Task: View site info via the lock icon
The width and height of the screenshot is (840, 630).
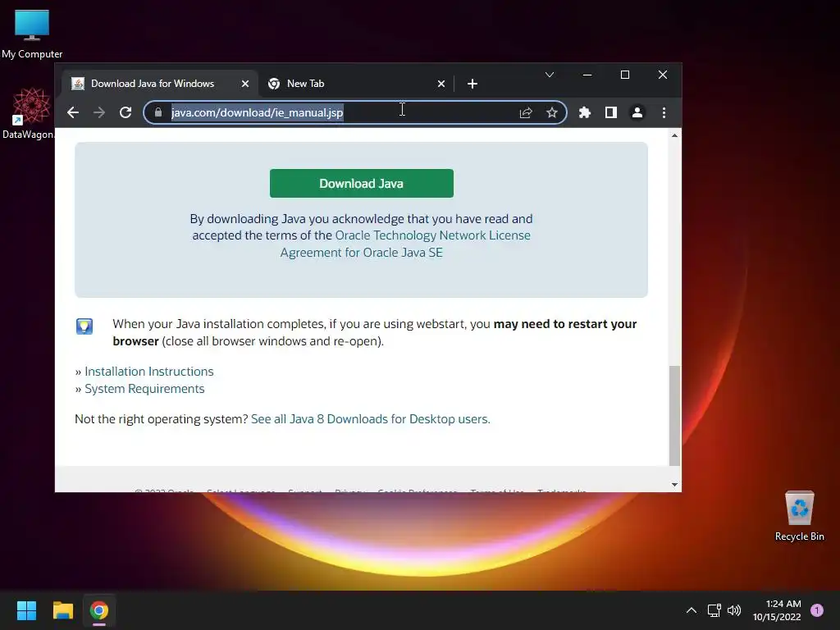Action: coord(158,112)
